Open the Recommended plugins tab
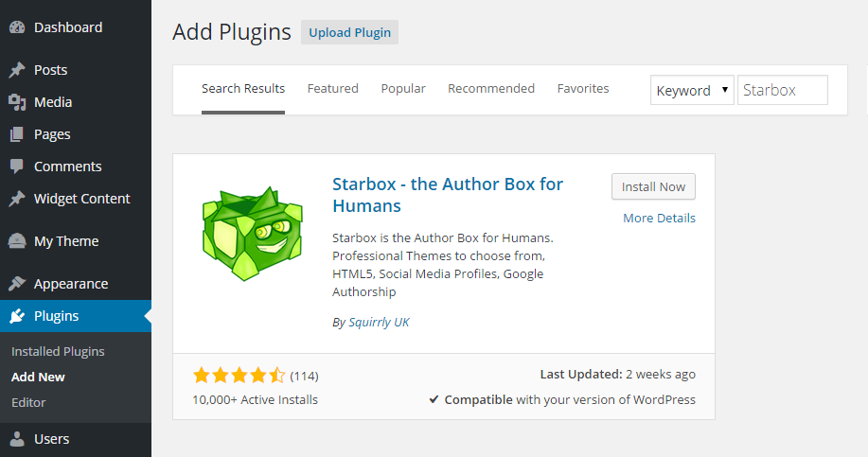 coord(491,89)
